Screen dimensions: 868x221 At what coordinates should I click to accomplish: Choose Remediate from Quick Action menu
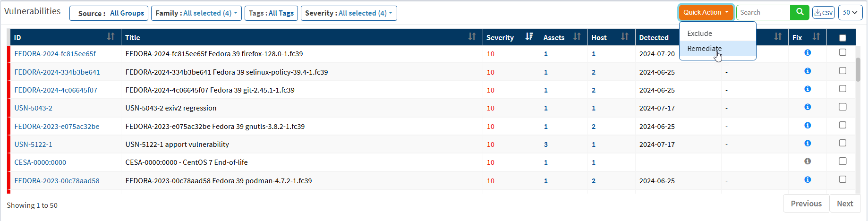pos(704,49)
